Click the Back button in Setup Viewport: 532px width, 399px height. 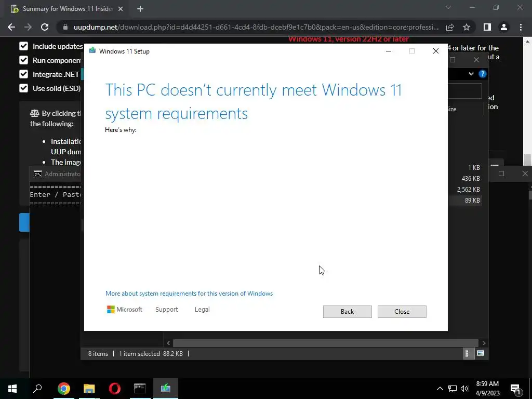point(347,312)
